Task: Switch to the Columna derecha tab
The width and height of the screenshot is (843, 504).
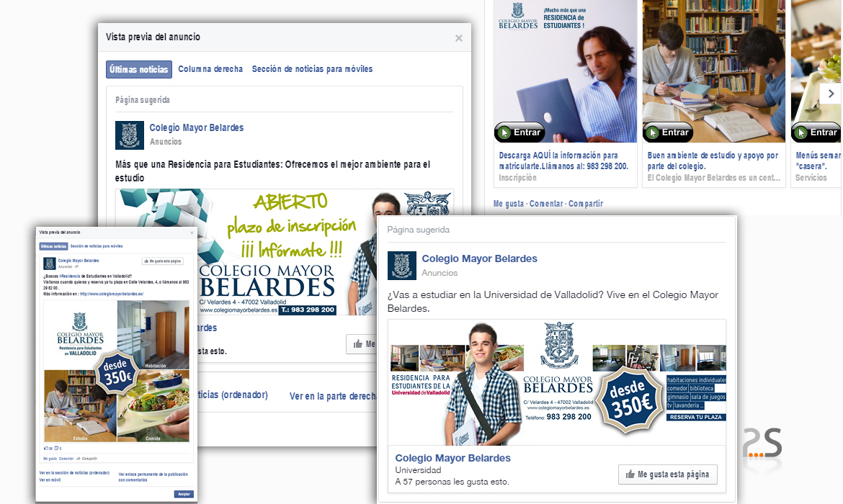Action: 210,70
